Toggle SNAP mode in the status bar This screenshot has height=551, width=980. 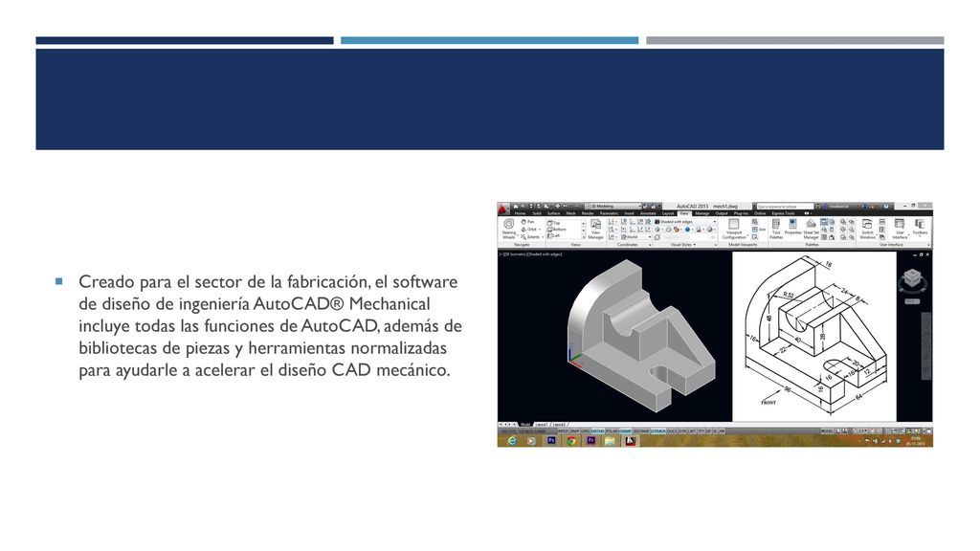coord(575,431)
